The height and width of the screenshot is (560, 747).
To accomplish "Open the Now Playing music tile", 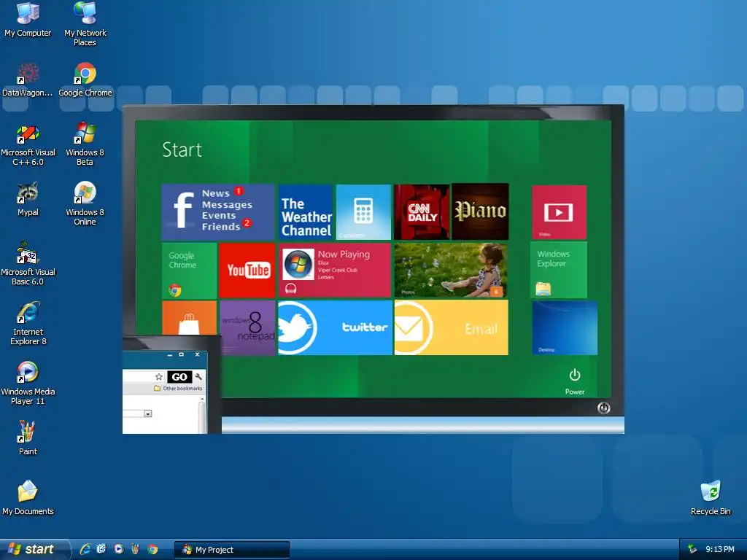I will click(x=334, y=271).
